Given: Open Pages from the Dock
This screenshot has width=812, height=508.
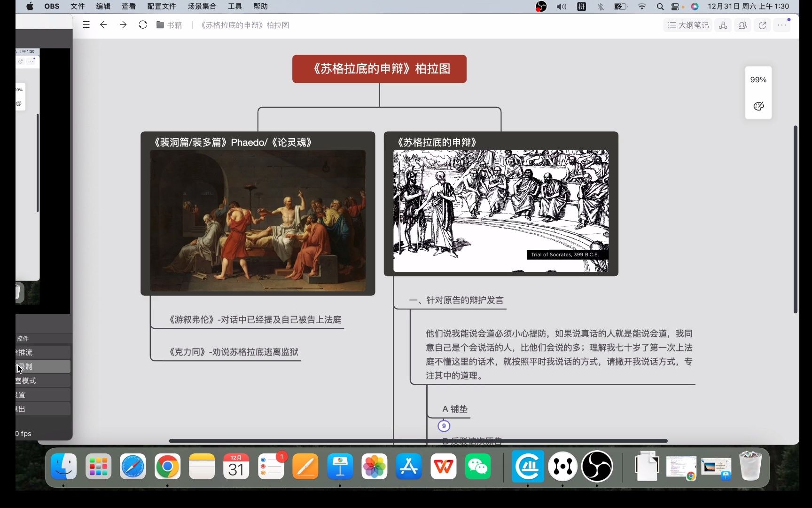Looking at the screenshot, I should pyautogui.click(x=305, y=466).
